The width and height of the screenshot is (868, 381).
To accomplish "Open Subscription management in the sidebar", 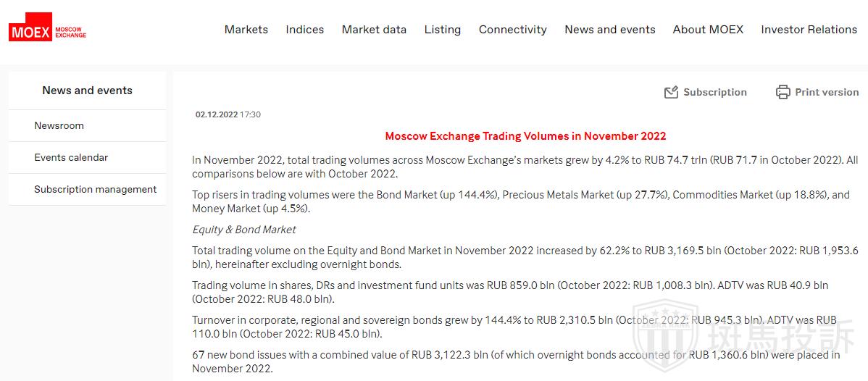I will click(95, 189).
